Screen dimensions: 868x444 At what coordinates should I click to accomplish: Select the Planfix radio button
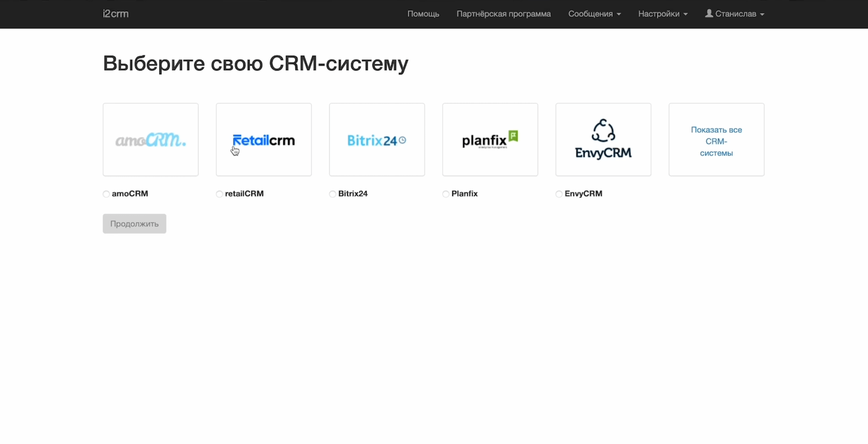[446, 194]
